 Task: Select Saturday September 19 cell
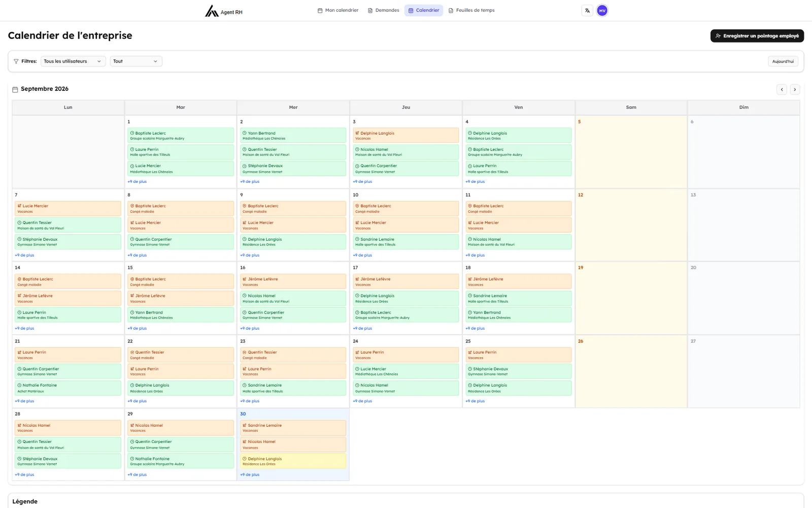(x=631, y=298)
